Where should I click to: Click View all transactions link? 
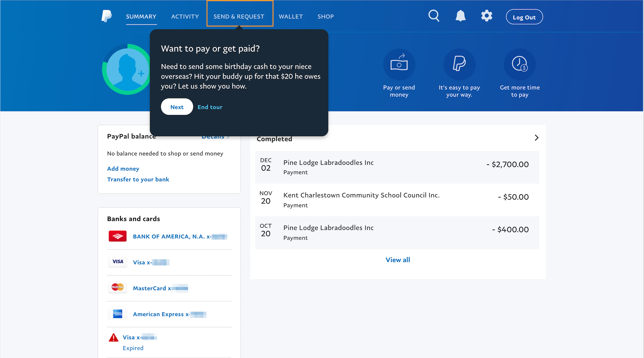398,260
